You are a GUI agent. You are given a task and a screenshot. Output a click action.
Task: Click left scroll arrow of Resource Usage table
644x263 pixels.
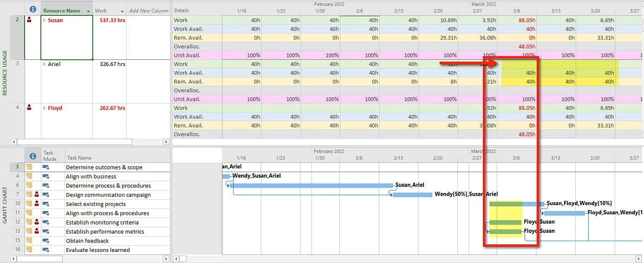[x=13, y=142]
